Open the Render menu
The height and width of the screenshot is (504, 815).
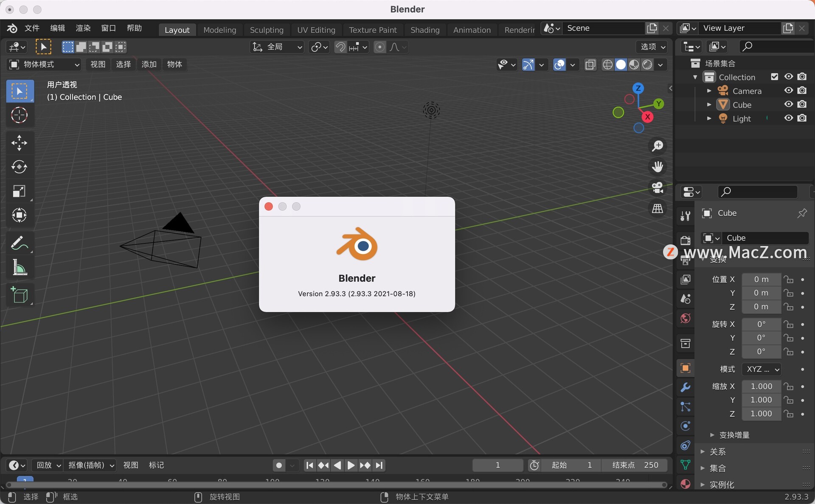(83, 28)
